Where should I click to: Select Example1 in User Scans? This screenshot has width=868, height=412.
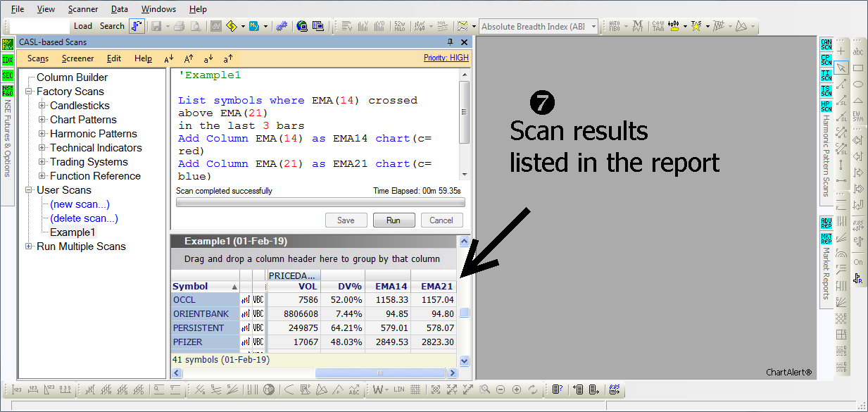(x=73, y=232)
